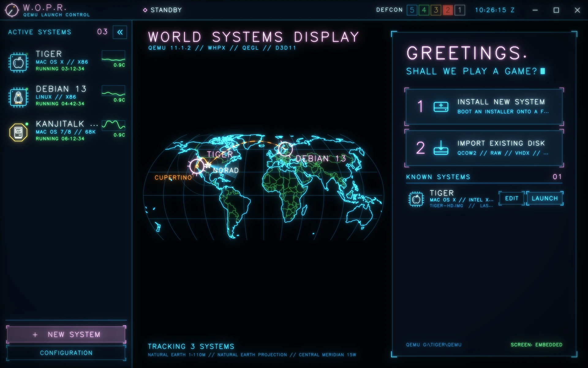Collapse the Active Systems sidebar
588x368 pixels.
tap(120, 32)
